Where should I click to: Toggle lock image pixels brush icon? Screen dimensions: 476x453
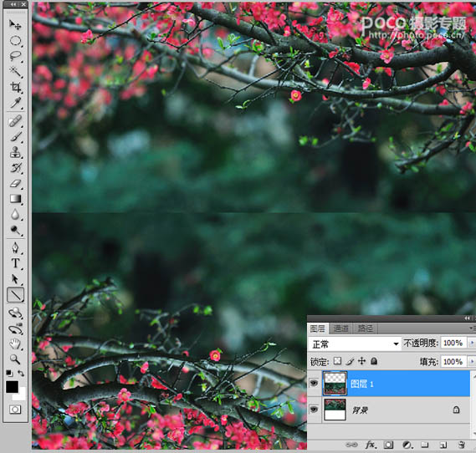pos(350,361)
